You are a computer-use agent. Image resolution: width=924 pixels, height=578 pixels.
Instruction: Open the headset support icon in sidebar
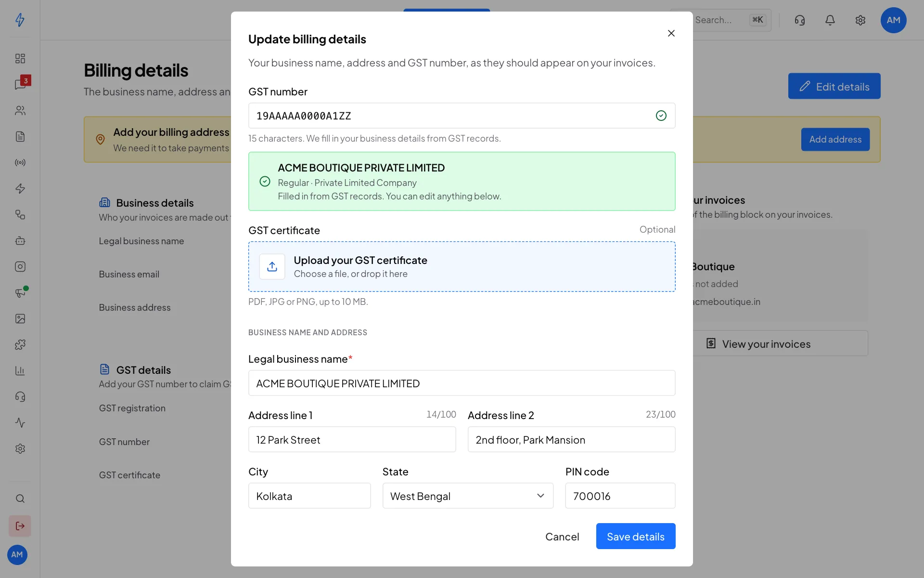tap(20, 396)
